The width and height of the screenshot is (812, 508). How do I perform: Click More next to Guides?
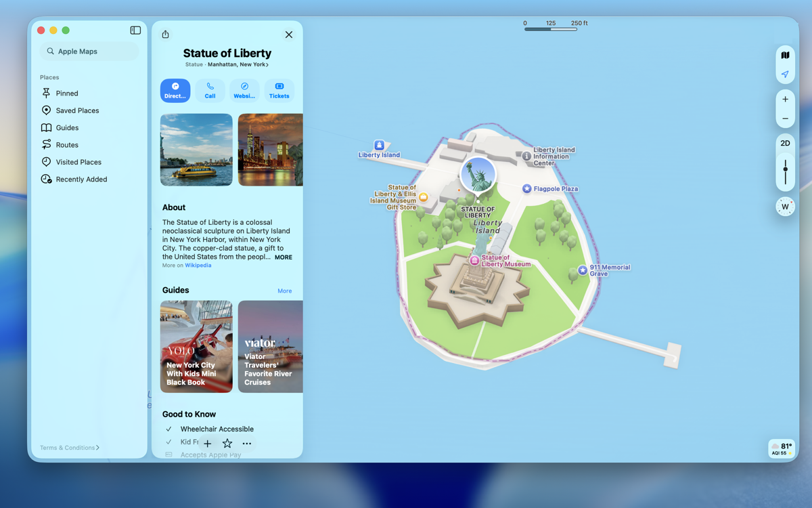tap(285, 291)
